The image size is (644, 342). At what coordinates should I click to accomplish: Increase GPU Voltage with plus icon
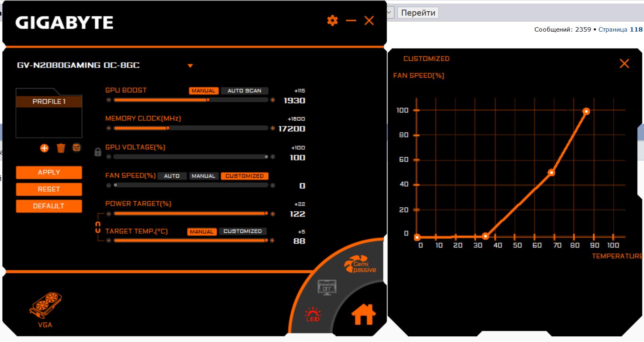273,157
